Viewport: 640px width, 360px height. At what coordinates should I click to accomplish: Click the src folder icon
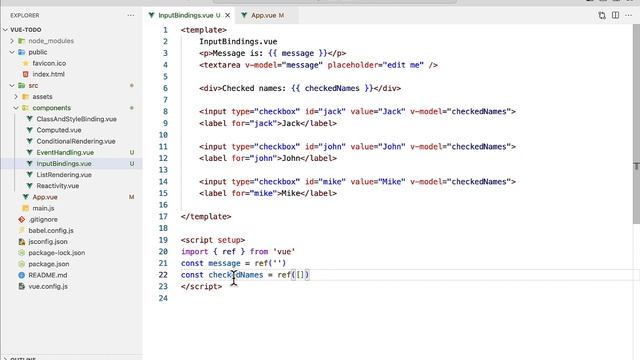tap(22, 86)
